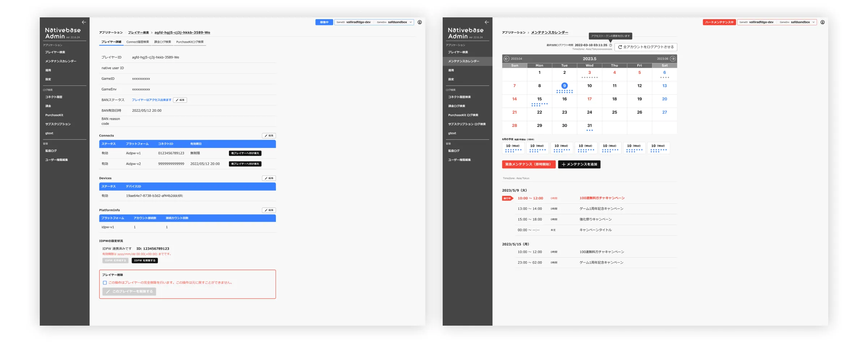Go to previous month 2023.04 arrow
The height and width of the screenshot is (343, 868).
pos(506,59)
